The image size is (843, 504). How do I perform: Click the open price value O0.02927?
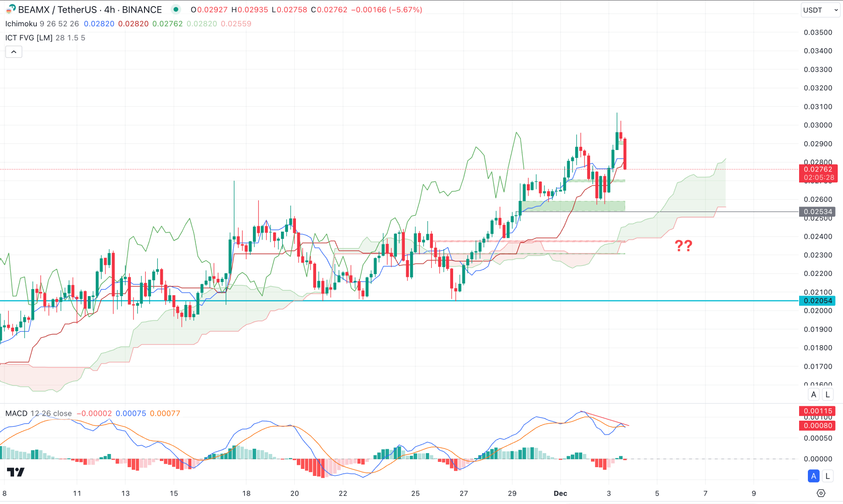coord(209,10)
